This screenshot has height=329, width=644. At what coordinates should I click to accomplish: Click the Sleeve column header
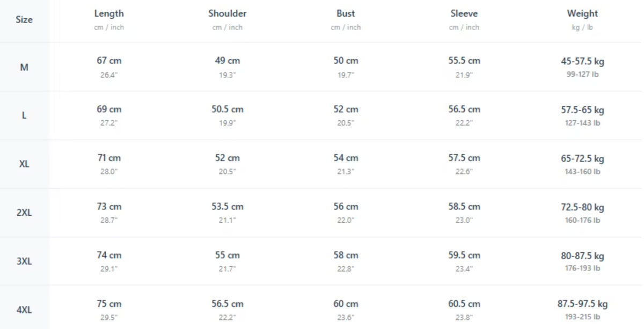[x=464, y=13]
